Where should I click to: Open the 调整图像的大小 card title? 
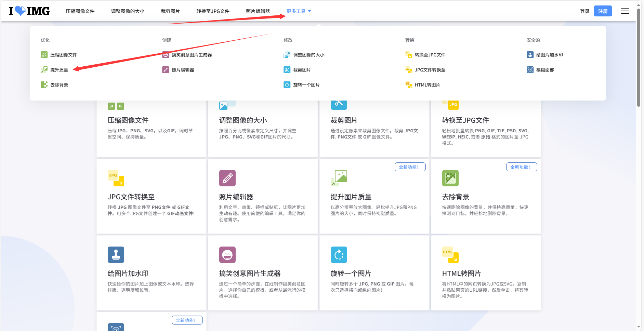pos(243,120)
